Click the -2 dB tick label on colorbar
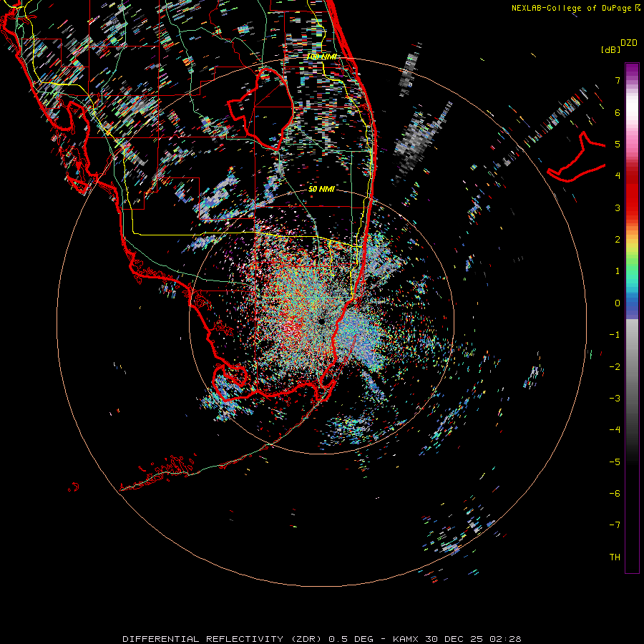This screenshot has height=644, width=644. (615, 366)
